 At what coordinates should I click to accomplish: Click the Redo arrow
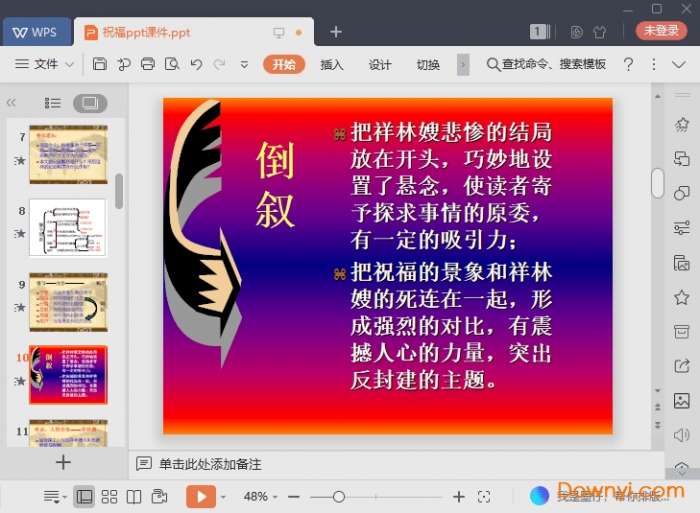coord(219,64)
